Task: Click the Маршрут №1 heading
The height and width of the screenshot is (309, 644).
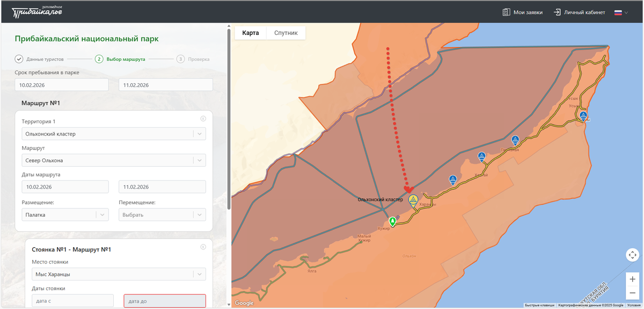Action: pos(40,103)
